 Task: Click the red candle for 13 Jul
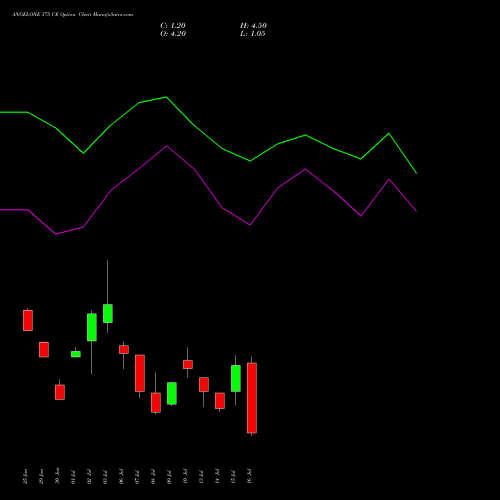point(204,385)
